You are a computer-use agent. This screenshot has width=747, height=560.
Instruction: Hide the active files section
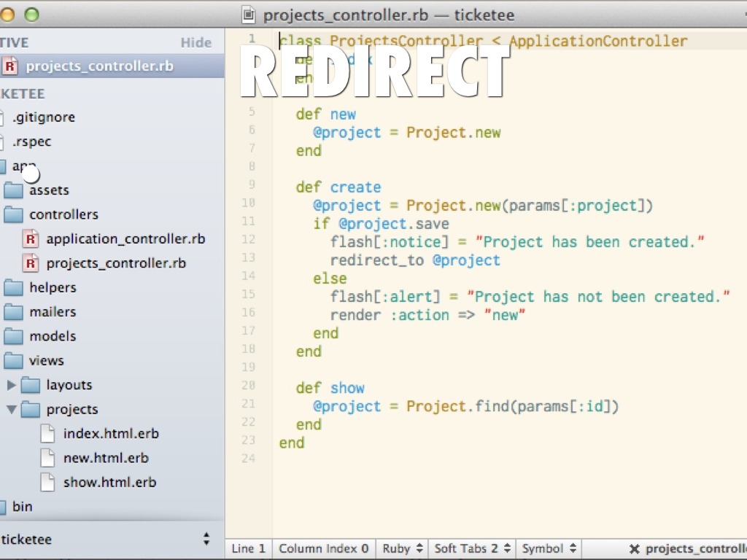point(196,42)
